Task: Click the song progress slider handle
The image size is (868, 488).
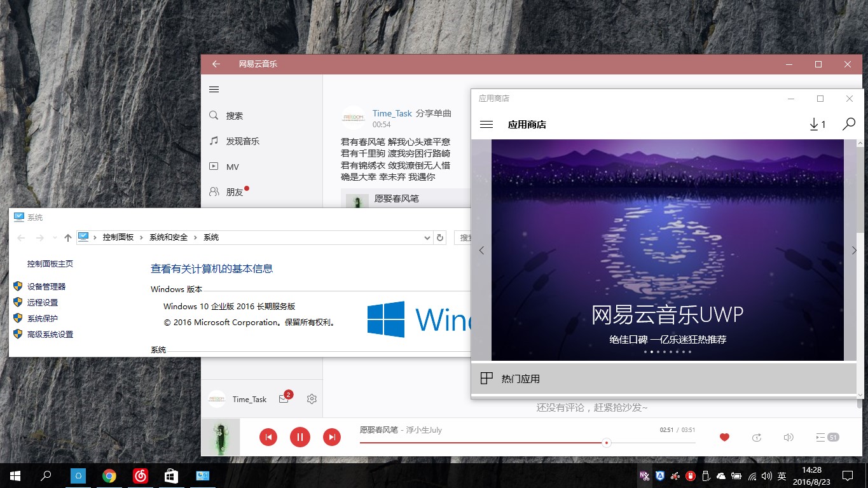Action: [x=607, y=442]
